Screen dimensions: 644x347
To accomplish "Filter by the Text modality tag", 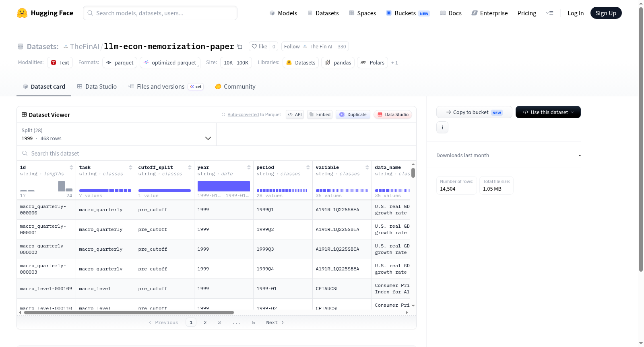I will coord(60,62).
